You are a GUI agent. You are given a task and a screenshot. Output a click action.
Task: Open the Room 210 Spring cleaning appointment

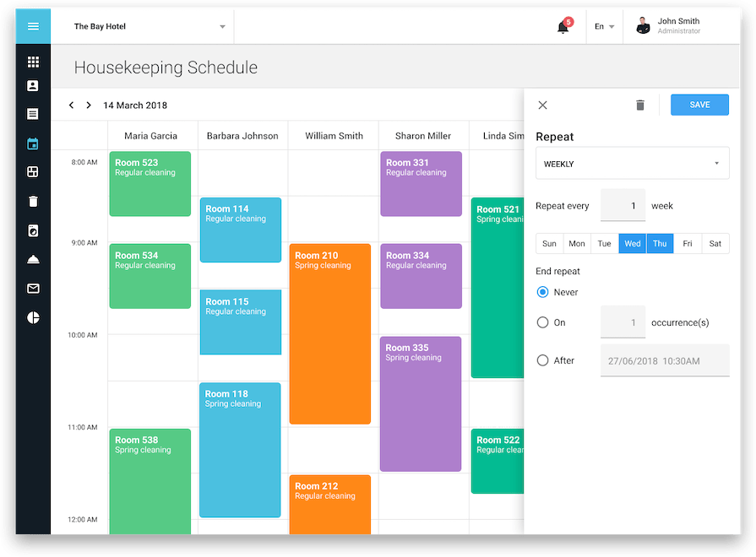tap(329, 333)
